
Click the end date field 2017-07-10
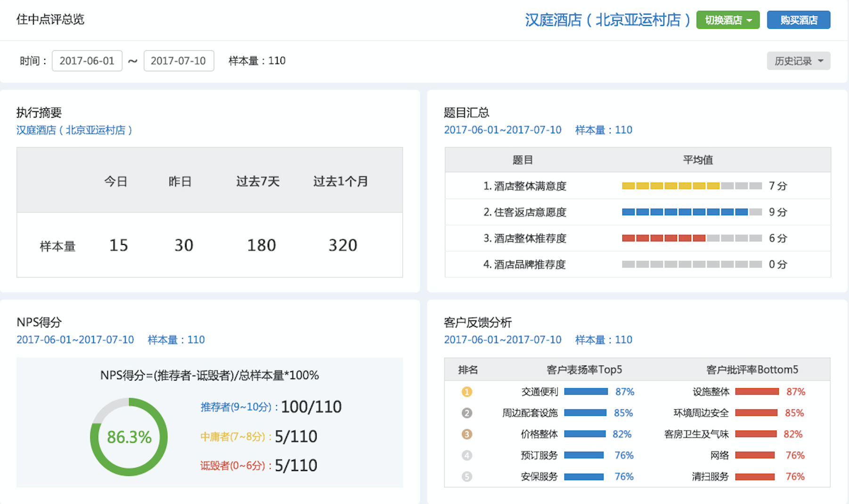click(179, 61)
